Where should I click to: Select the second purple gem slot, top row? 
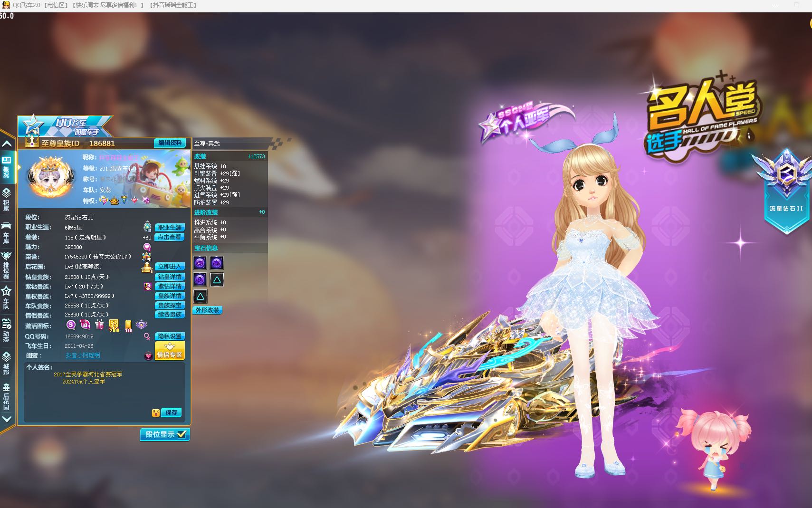217,263
